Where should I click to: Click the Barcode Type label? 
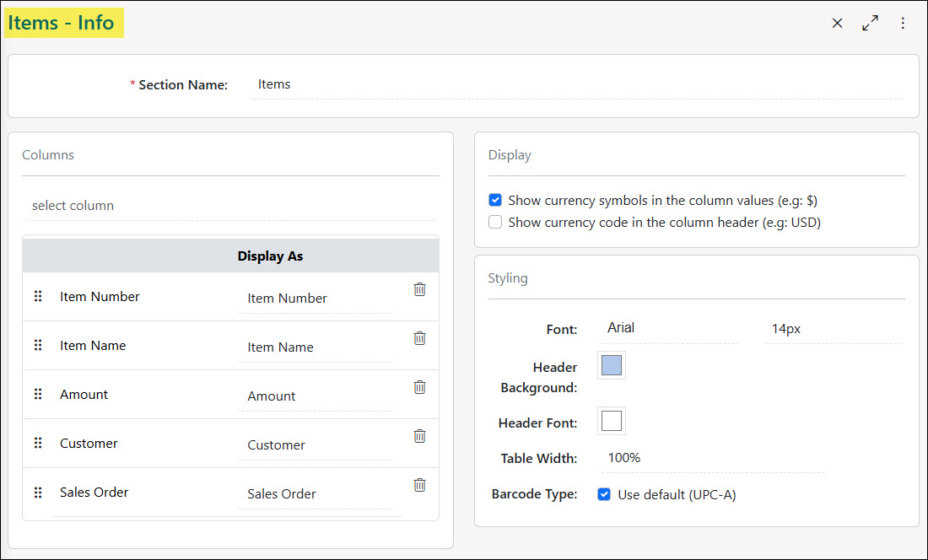coord(534,494)
